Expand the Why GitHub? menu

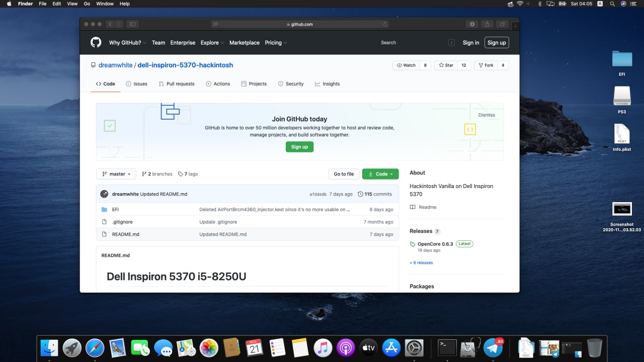(x=128, y=43)
